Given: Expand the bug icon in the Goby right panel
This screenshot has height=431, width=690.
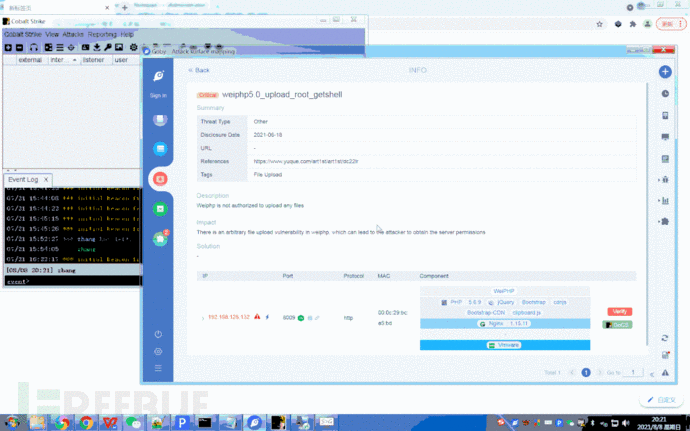Looking at the screenshot, I should tap(664, 180).
